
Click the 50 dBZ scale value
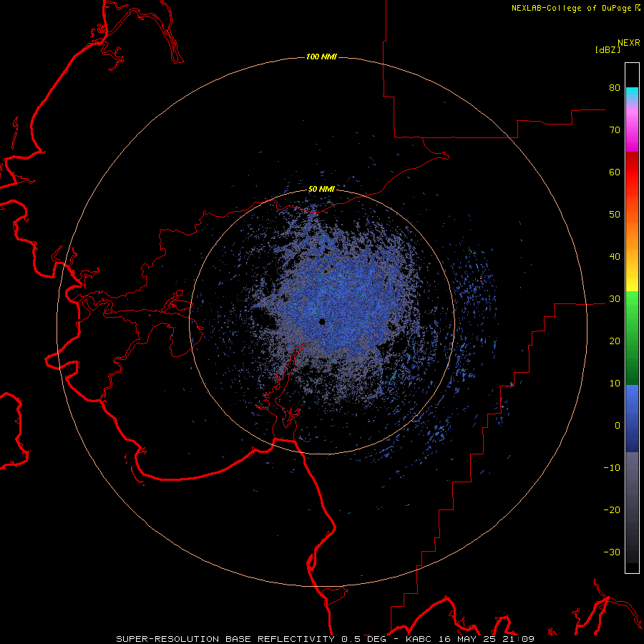click(615, 215)
